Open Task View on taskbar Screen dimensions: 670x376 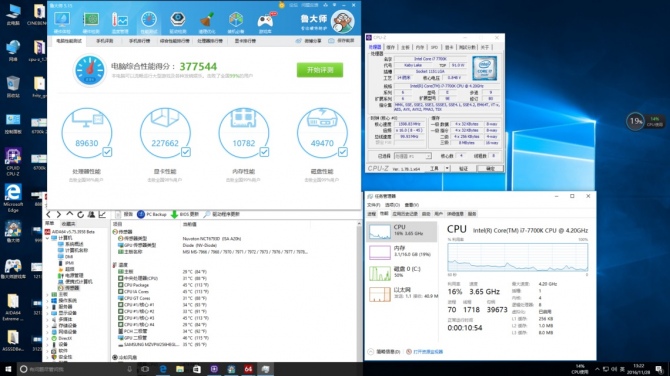point(145,369)
